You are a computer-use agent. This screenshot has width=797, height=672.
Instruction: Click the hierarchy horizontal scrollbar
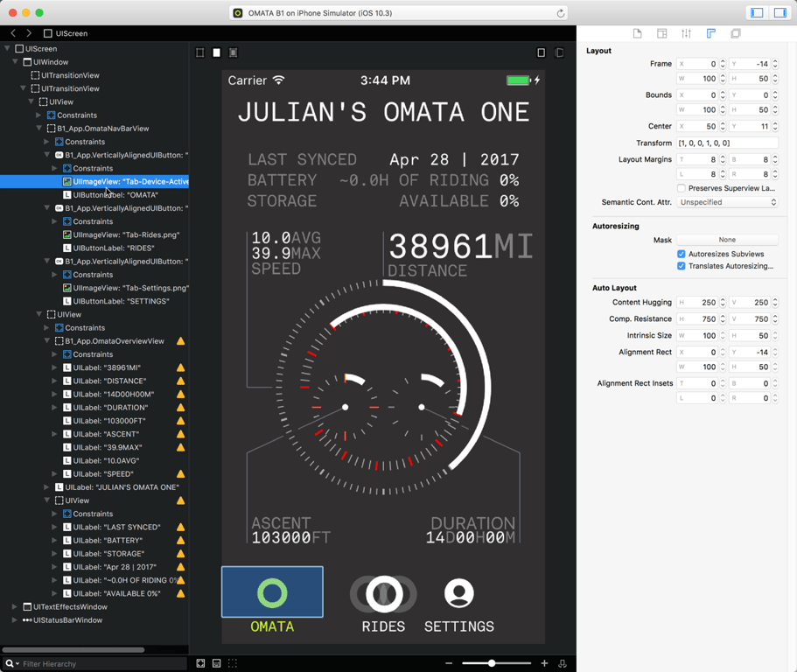73,649
